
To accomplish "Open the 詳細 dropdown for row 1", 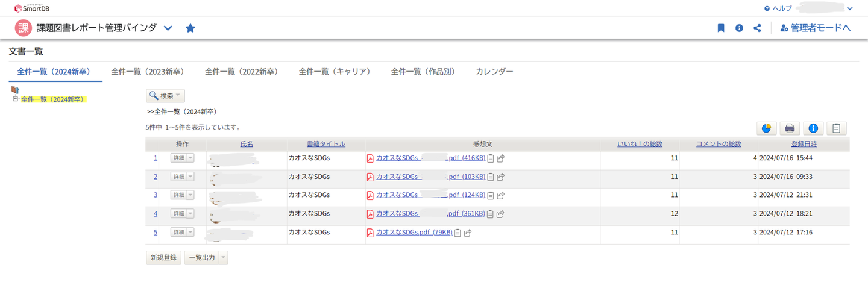I will [x=190, y=158].
